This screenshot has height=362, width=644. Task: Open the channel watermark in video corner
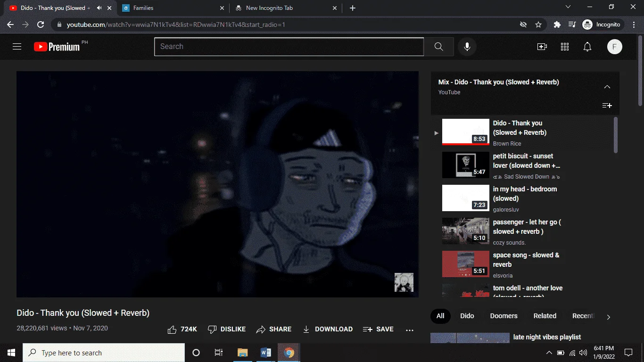point(404,282)
